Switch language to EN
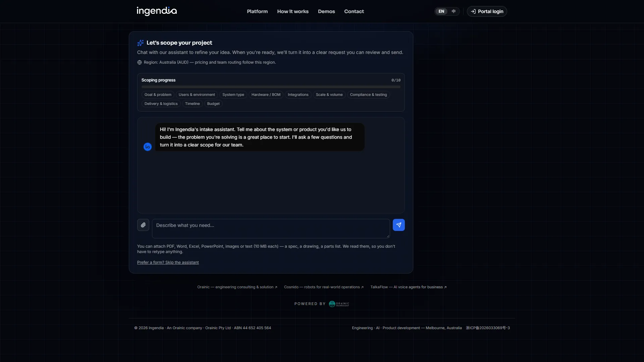The width and height of the screenshot is (644, 362). click(441, 11)
